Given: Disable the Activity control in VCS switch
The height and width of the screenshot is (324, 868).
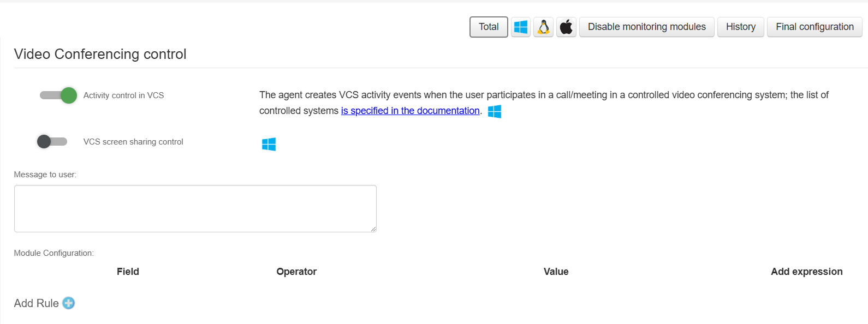Looking at the screenshot, I should tap(58, 95).
